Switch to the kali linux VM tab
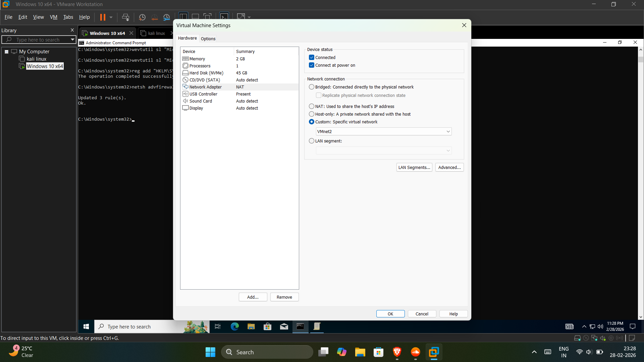 (x=156, y=33)
